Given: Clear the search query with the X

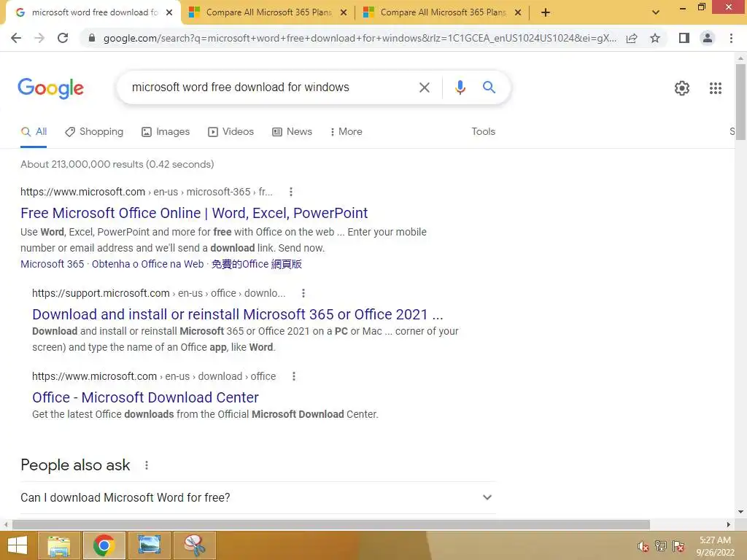Looking at the screenshot, I should 424,87.
